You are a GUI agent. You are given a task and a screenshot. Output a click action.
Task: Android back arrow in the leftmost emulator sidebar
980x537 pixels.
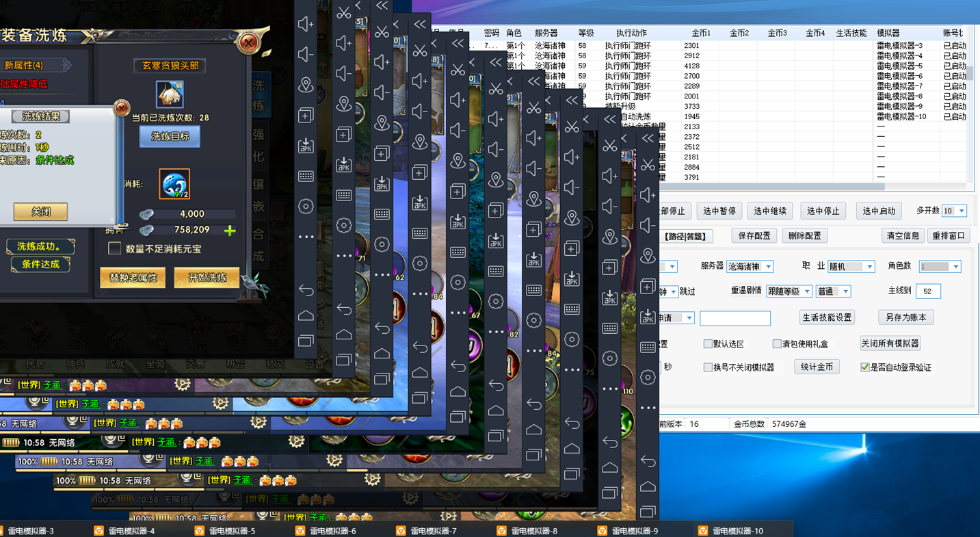[306, 291]
